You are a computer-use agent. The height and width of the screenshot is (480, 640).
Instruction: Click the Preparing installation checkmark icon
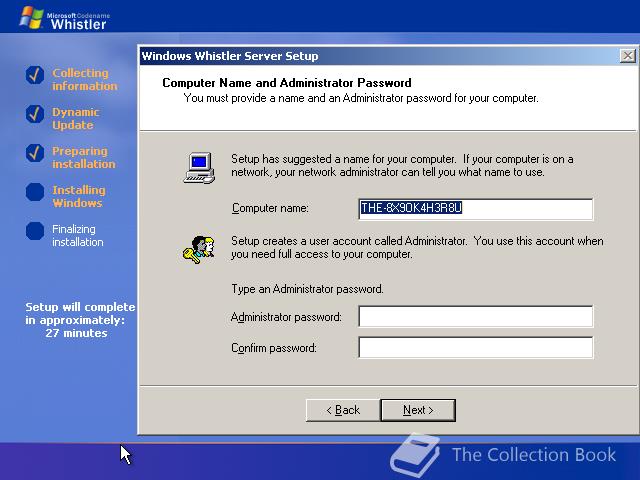(35, 153)
